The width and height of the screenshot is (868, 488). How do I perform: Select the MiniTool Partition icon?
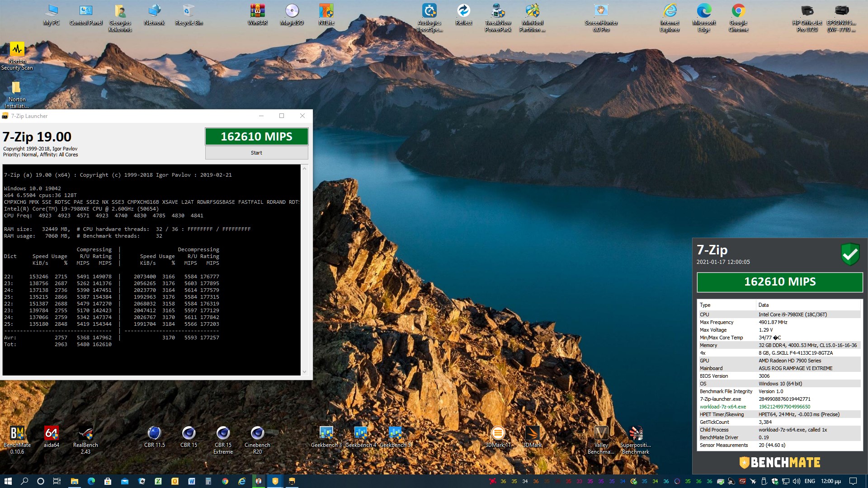[532, 18]
